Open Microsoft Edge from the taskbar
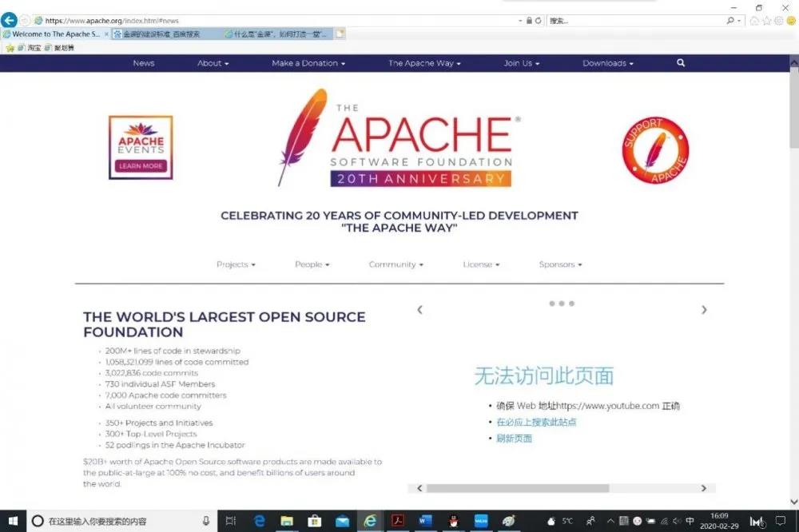The image size is (799, 532). (259, 521)
